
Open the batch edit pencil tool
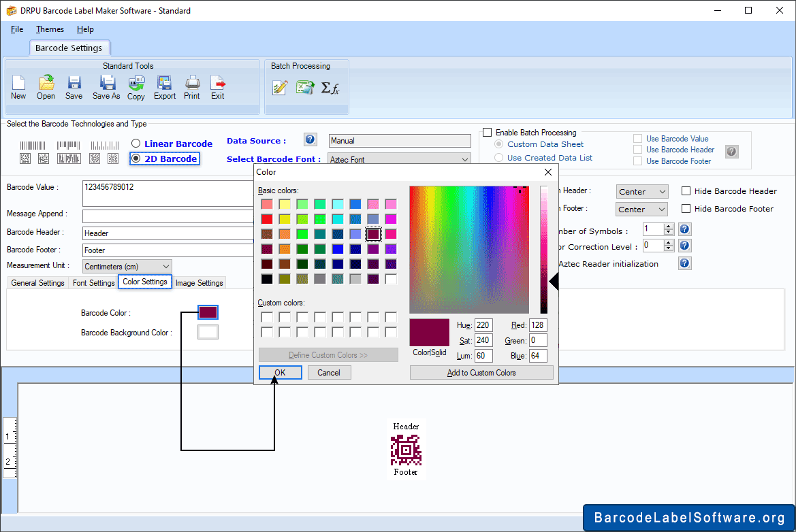tap(280, 88)
